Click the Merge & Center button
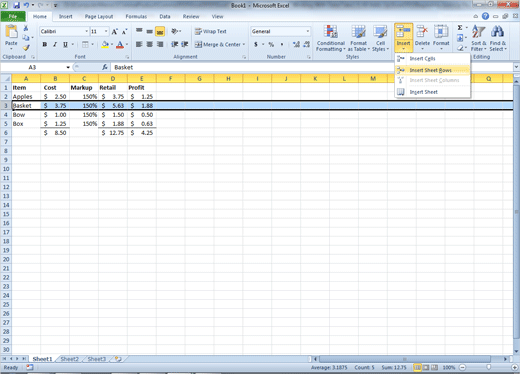Screen dimensions: 520x374 220,44
